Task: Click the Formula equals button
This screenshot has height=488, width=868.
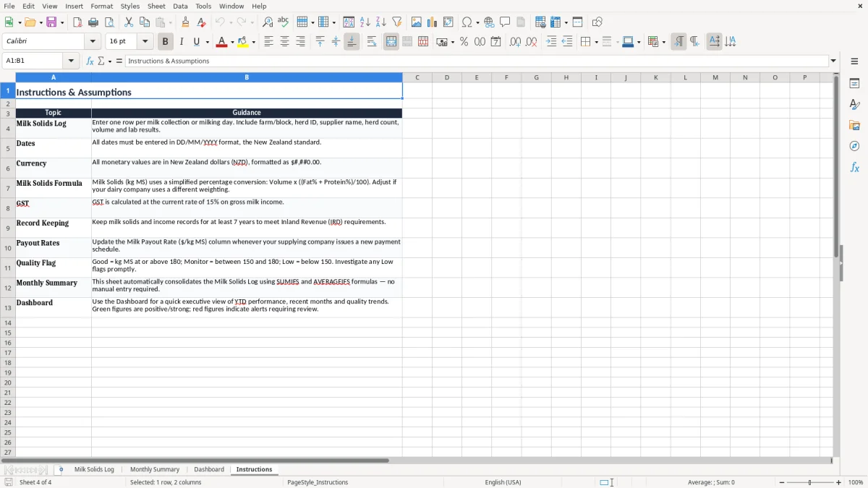Action: point(119,61)
